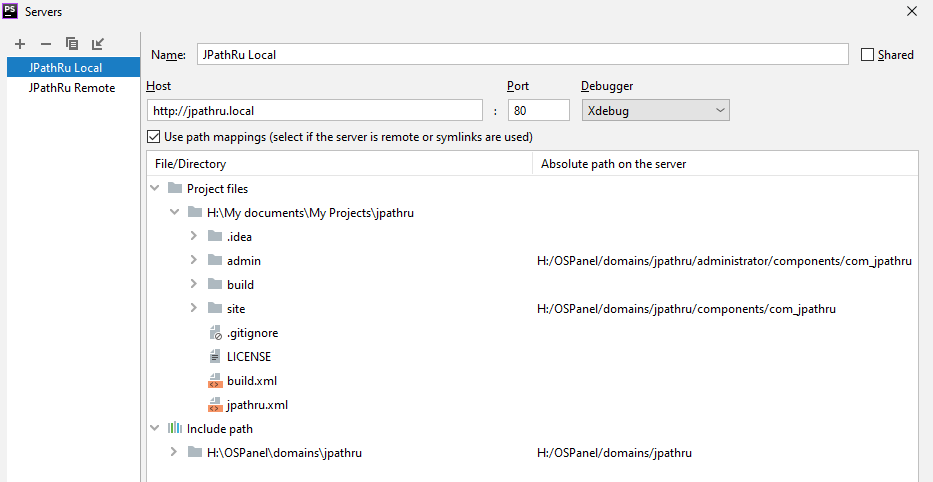The height and width of the screenshot is (482, 933).
Task: Expand the build folder
Action: pos(193,284)
